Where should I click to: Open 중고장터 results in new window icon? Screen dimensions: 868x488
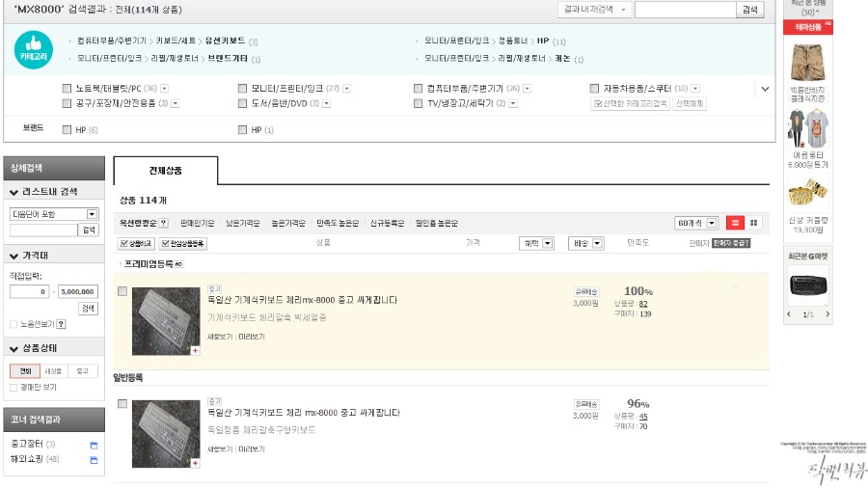94,445
